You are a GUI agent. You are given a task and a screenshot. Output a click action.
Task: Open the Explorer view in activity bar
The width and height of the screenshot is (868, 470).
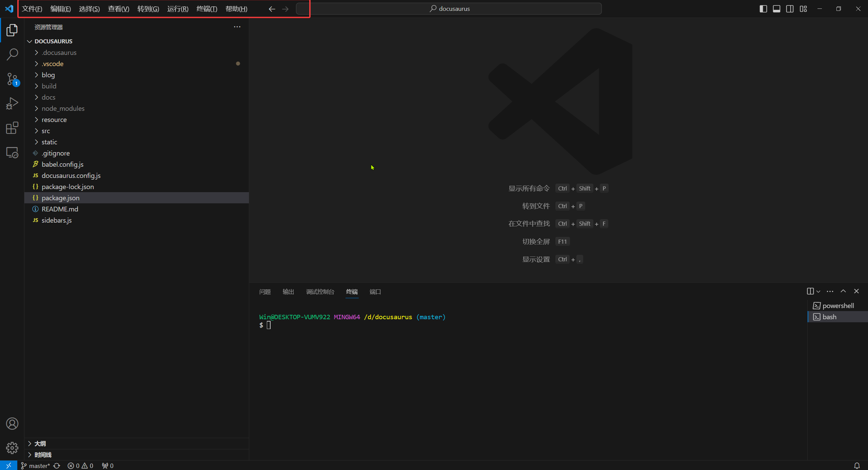click(12, 30)
